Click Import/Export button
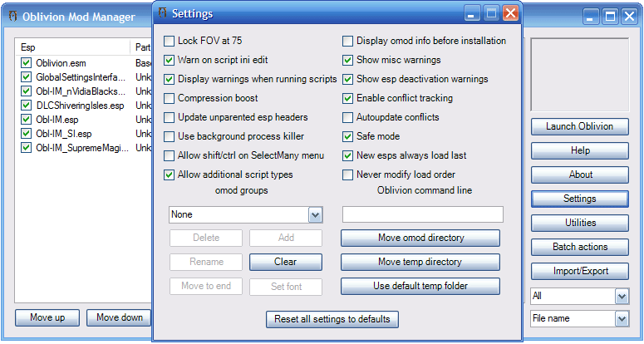 pyautogui.click(x=579, y=272)
